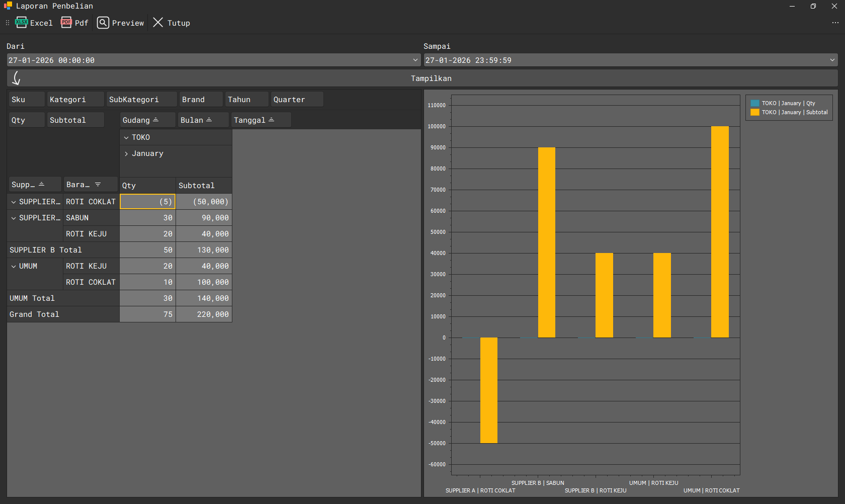The height and width of the screenshot is (504, 845).
Task: Select the Brand field header
Action: pyautogui.click(x=200, y=100)
